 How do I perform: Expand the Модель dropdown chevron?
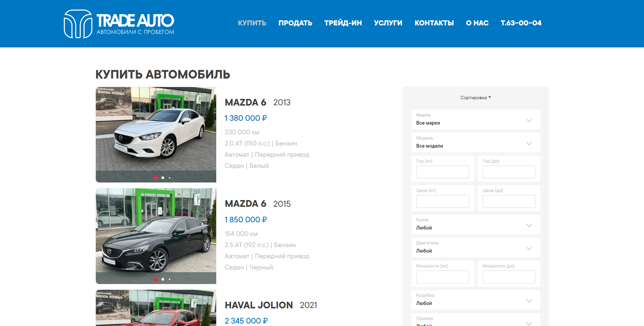tap(529, 143)
